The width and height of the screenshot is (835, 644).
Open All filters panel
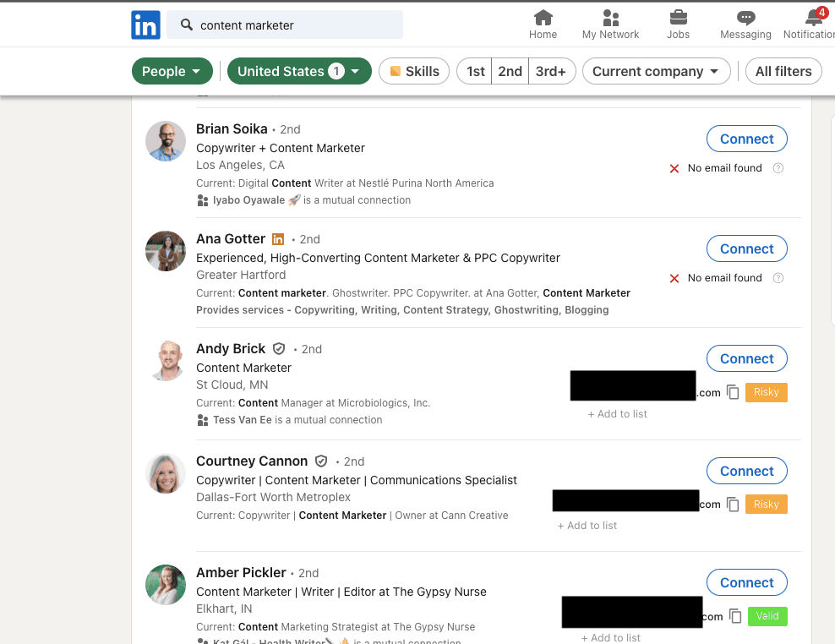click(783, 71)
